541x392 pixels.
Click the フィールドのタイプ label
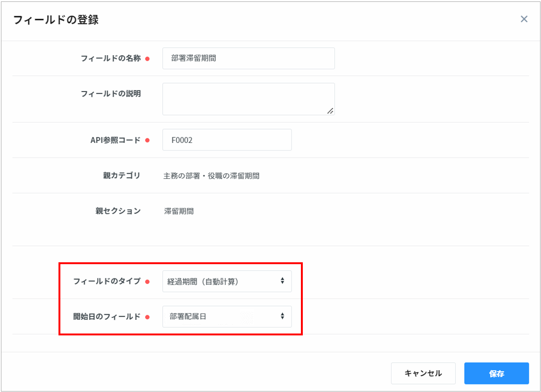[107, 281]
